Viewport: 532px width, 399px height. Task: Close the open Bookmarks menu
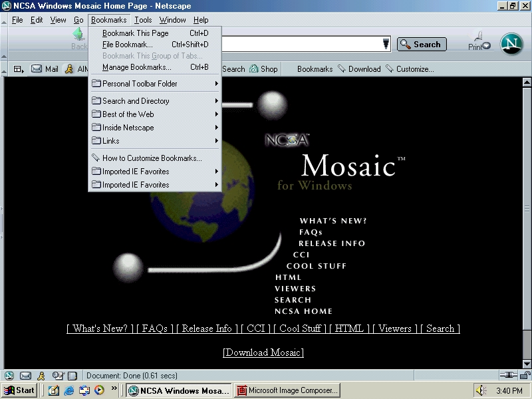pyautogui.click(x=108, y=20)
